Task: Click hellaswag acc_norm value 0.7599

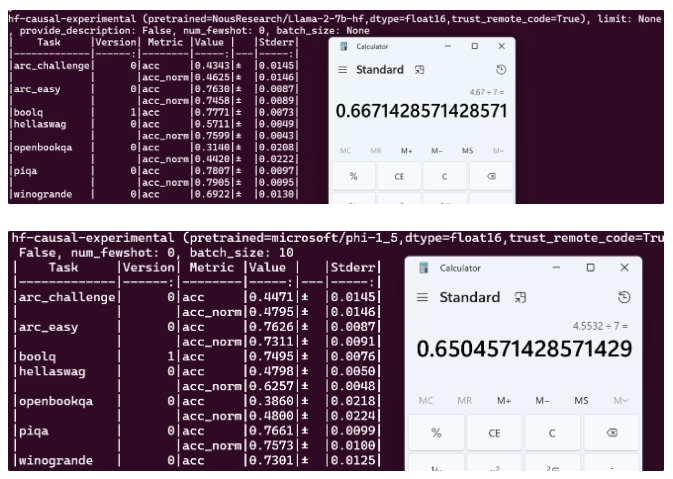Action: pyautogui.click(x=212, y=136)
